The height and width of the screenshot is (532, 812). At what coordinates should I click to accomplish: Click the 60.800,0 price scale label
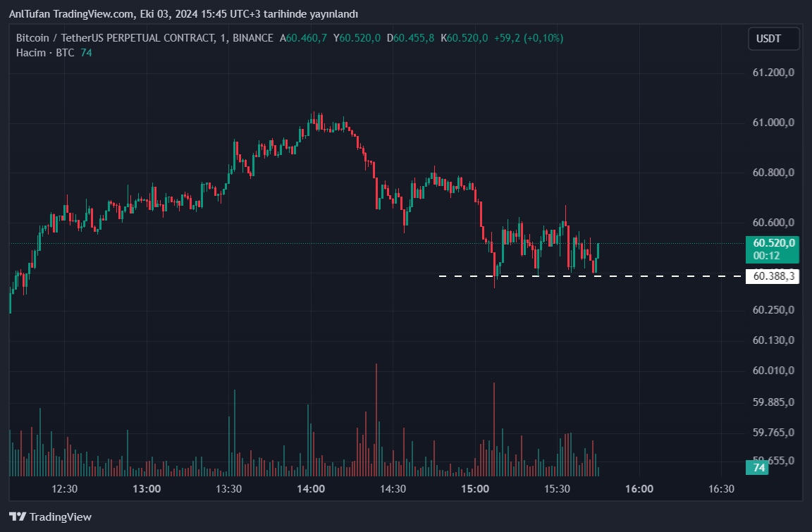click(773, 173)
